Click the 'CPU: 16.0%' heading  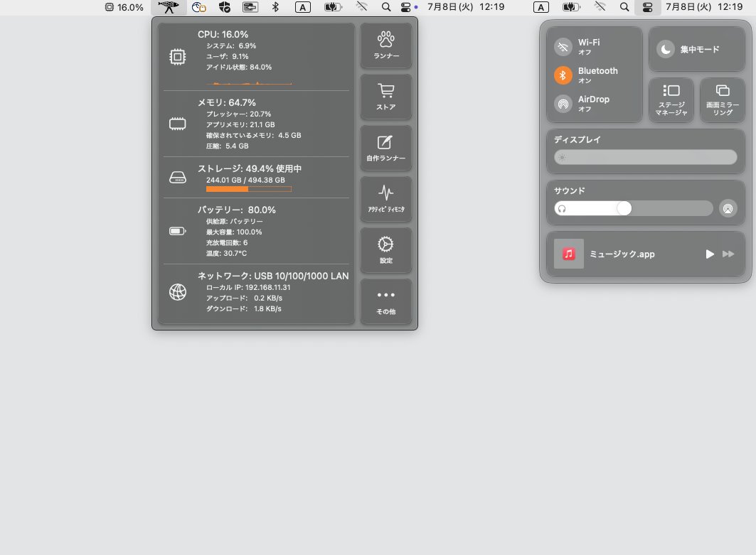[x=223, y=34]
